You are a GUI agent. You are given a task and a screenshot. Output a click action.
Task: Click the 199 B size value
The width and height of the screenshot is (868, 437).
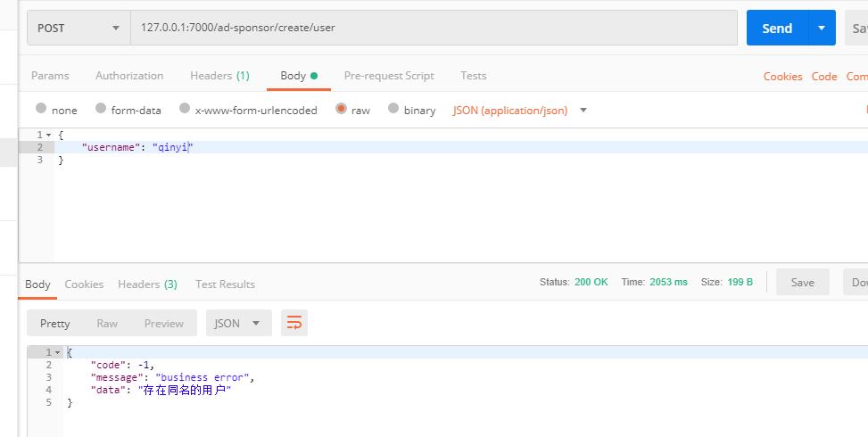[740, 282]
